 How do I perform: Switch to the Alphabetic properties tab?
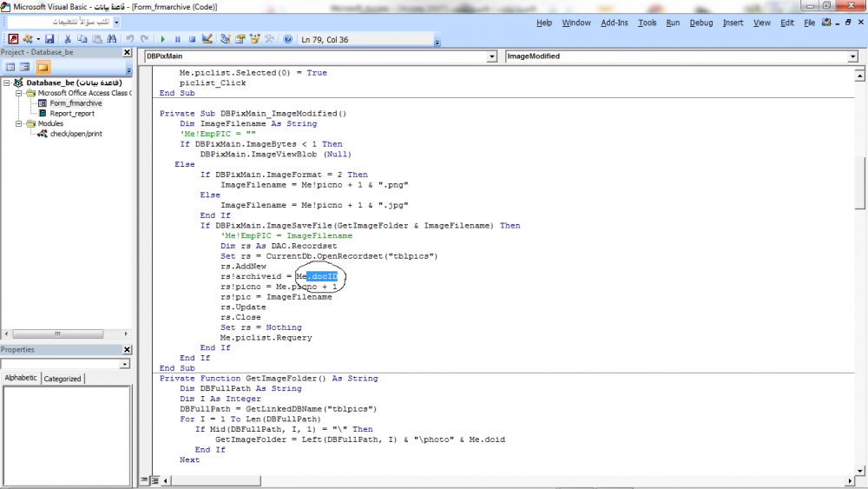tap(21, 378)
